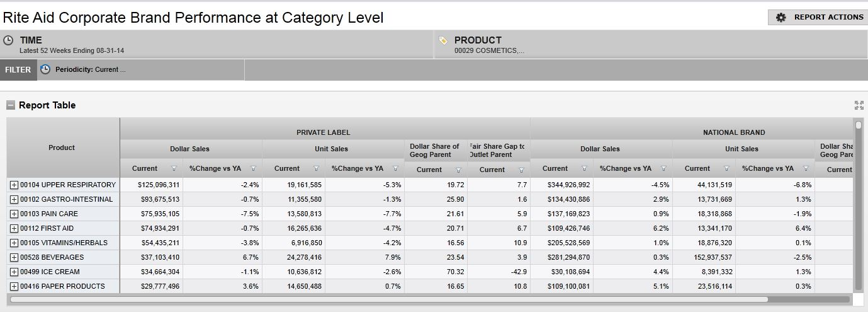Filter Private Label Dollar Sales Current column

pyautogui.click(x=174, y=169)
